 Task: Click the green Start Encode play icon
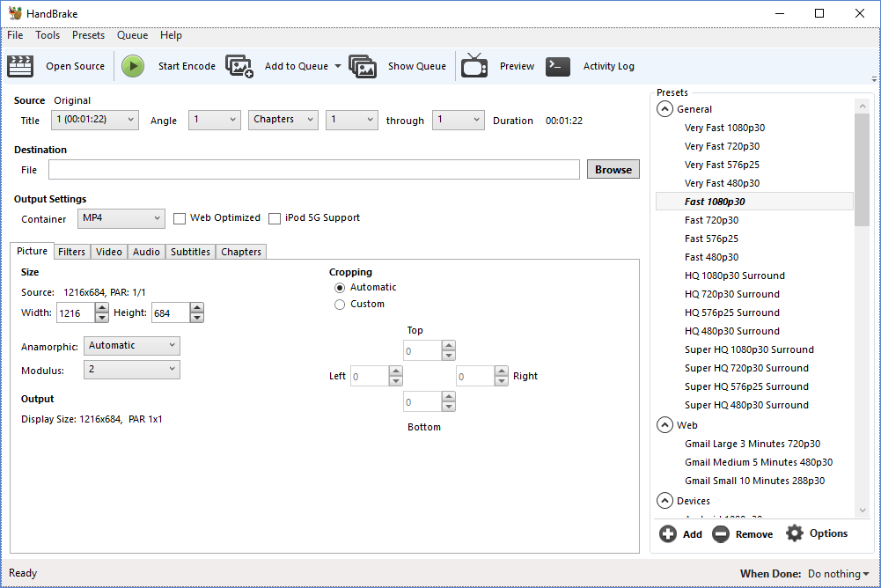pyautogui.click(x=133, y=66)
